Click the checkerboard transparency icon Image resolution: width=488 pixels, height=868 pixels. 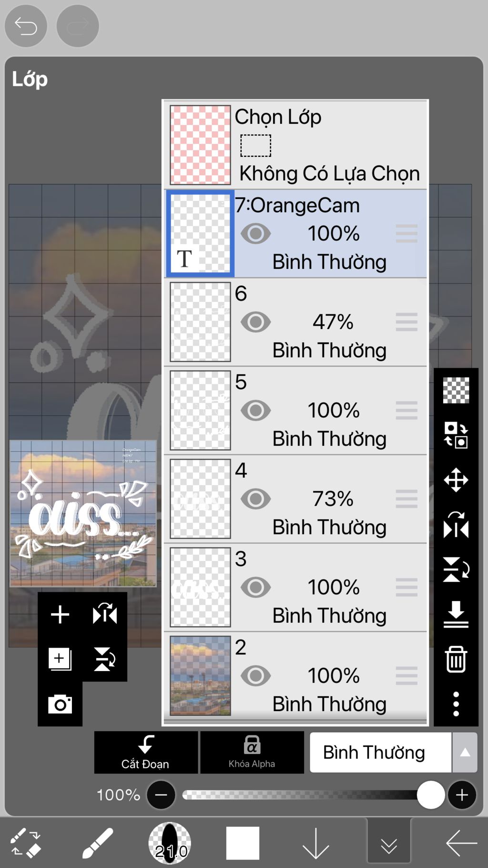[x=456, y=390]
